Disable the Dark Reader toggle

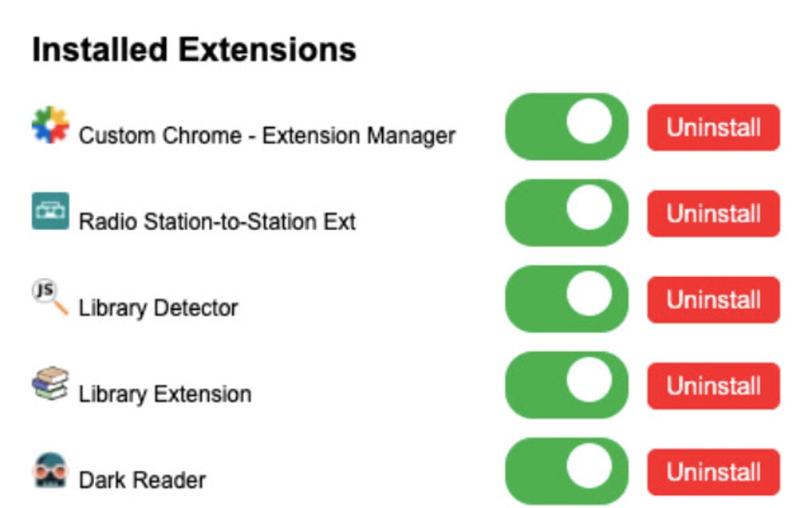point(566,471)
